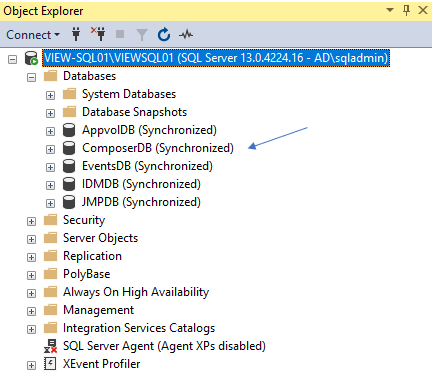Select SQL Server Agent (Agent XPs disabled)

164,346
